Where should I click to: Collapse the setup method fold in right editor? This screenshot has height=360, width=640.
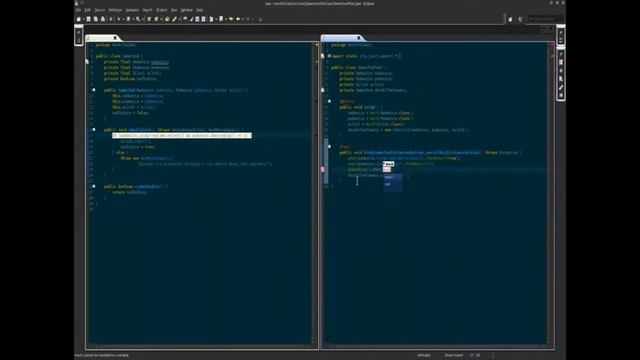pyautogui.click(x=329, y=101)
